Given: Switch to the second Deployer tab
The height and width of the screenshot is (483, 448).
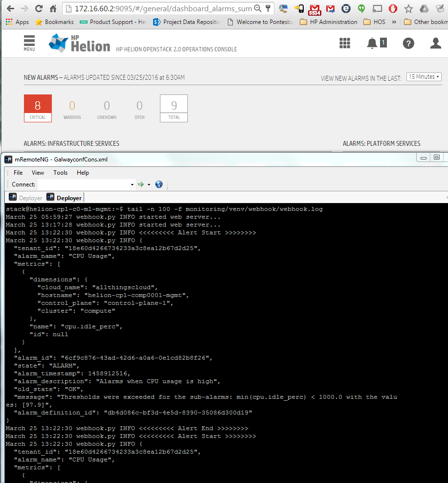Looking at the screenshot, I should click(65, 197).
